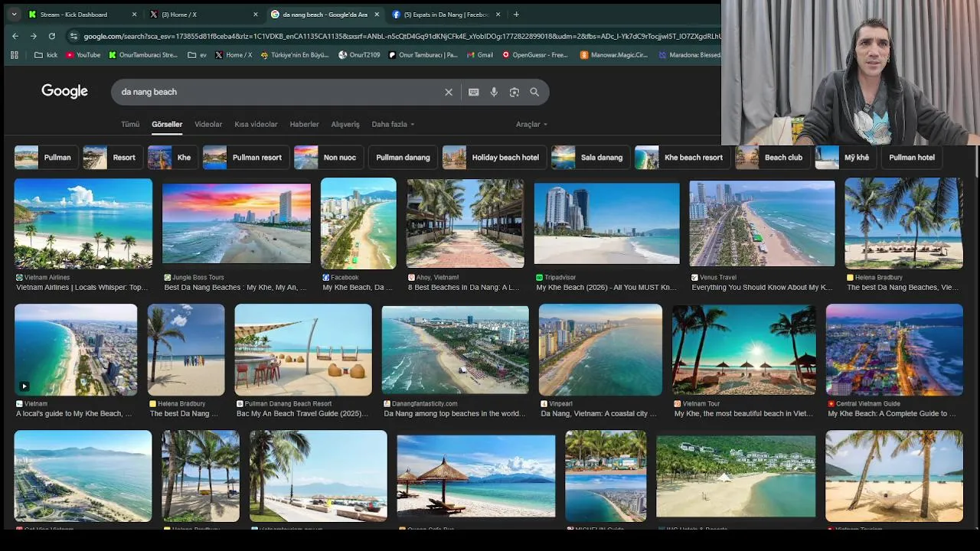Switch to the Home / X tab
Screen dimensions: 980x551
pos(204,15)
